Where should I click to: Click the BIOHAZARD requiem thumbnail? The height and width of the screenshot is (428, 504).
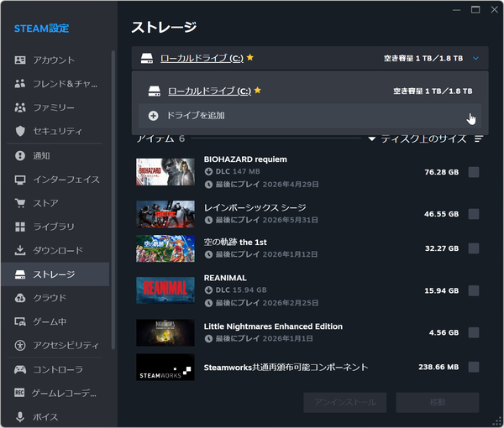(165, 172)
